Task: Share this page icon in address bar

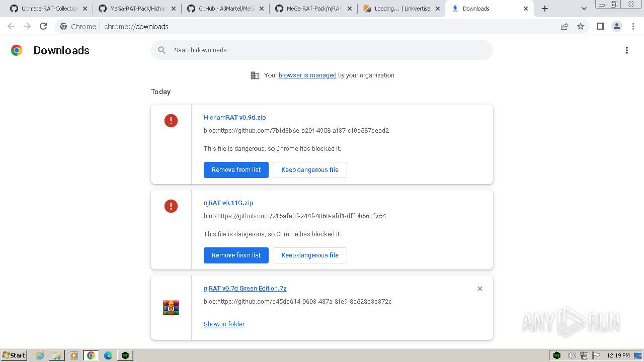Action: [x=565, y=26]
